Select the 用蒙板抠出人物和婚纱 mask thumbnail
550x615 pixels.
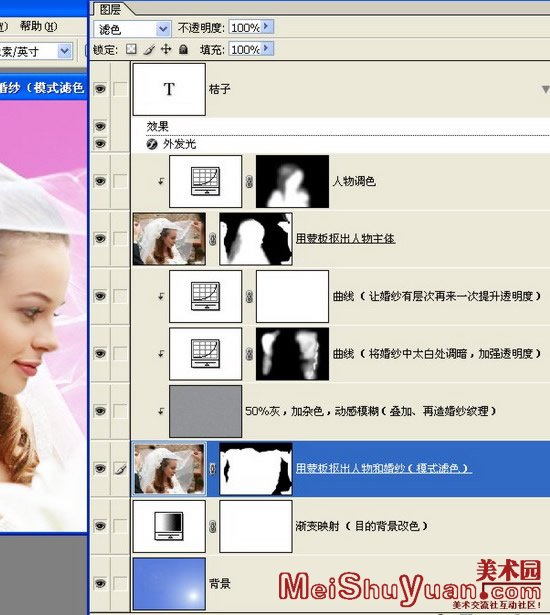tap(256, 469)
